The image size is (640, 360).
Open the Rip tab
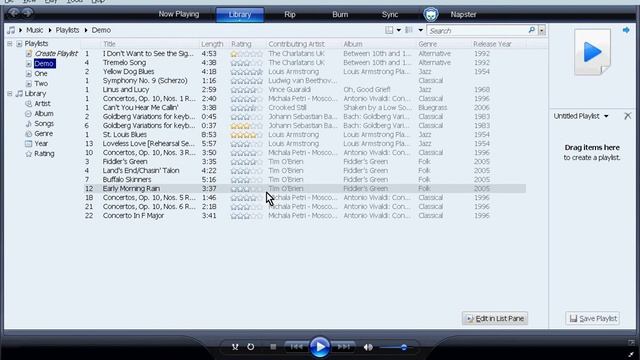[x=290, y=15]
